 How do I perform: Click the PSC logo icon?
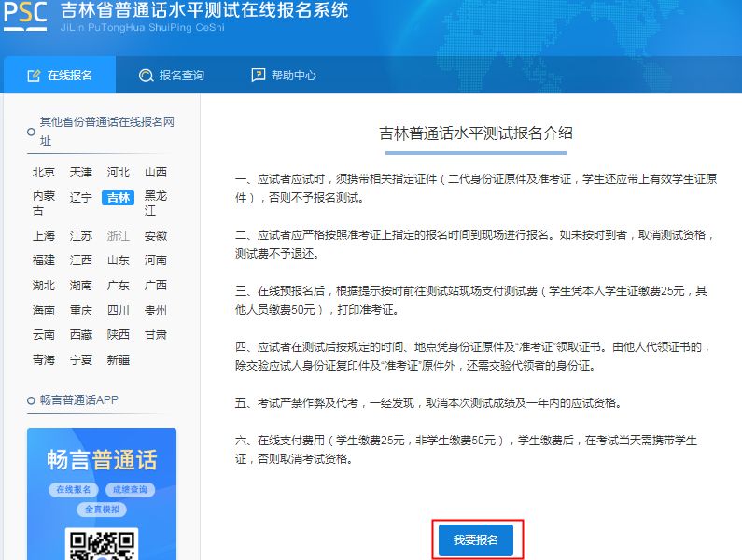tap(26, 17)
